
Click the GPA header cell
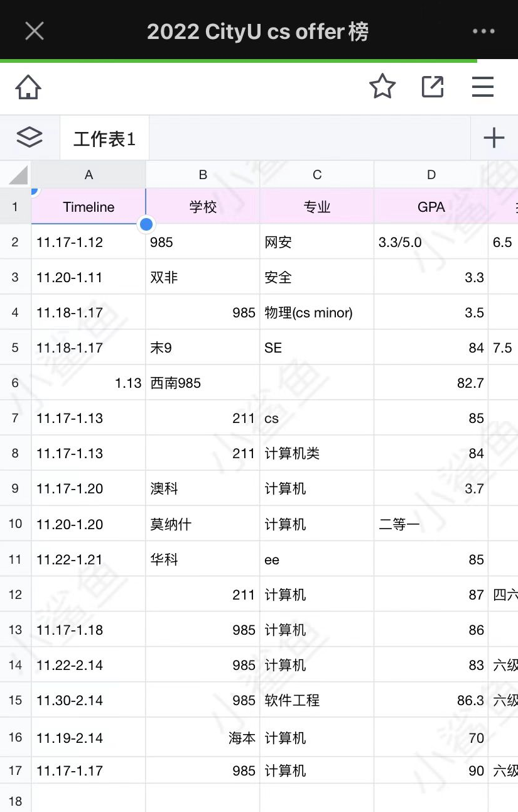point(431,207)
